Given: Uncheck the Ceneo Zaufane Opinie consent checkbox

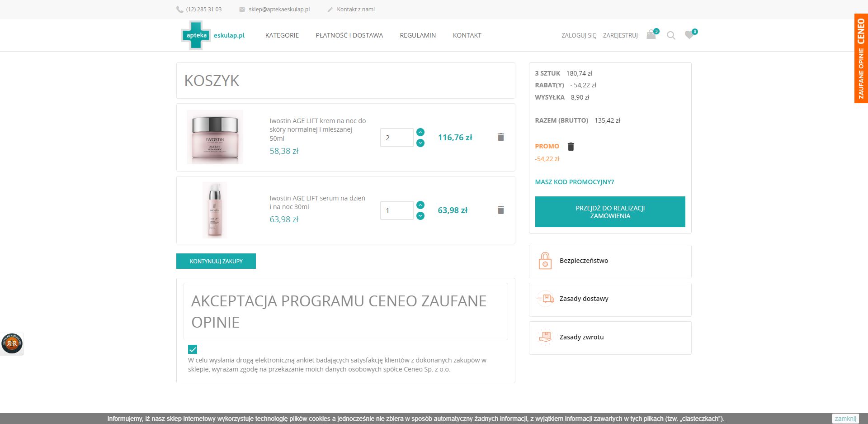Looking at the screenshot, I should click(193, 349).
